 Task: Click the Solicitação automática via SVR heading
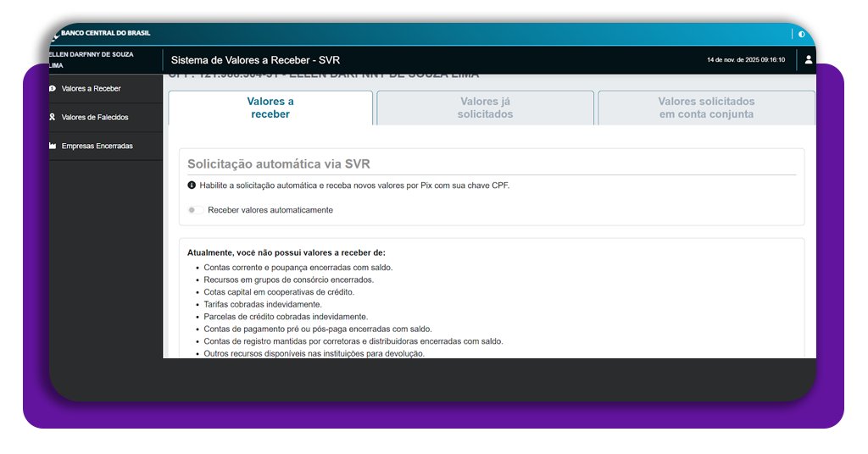click(278, 164)
